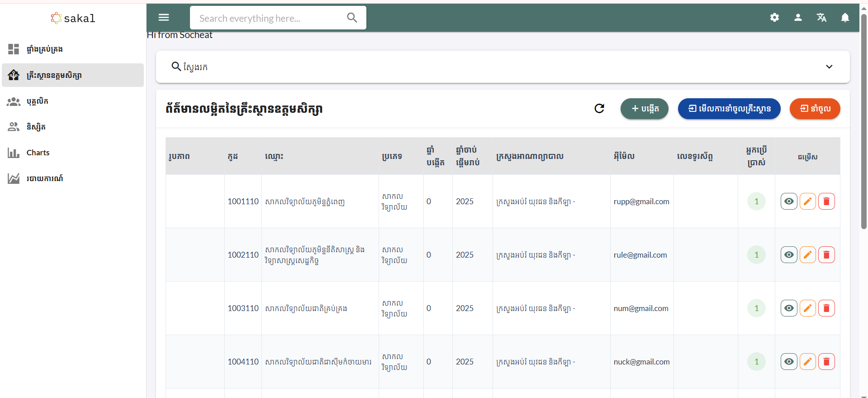
Task: Click the blue import-view button
Action: point(729,109)
